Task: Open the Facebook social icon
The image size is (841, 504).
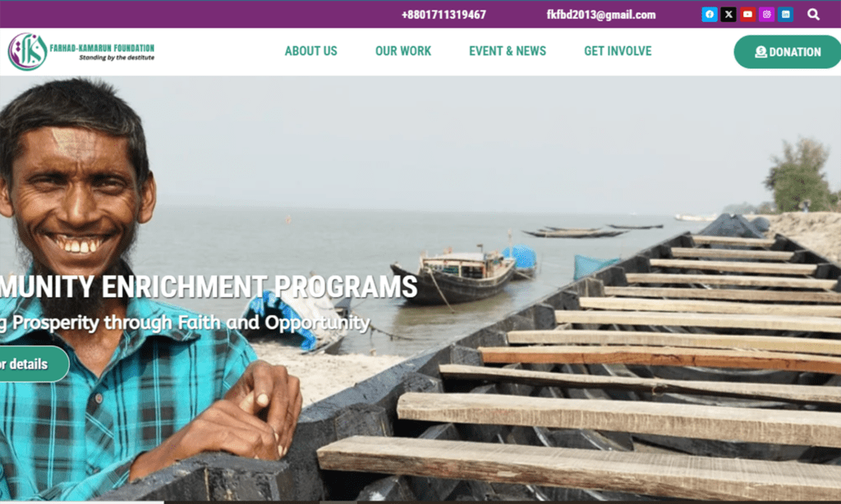Action: 709,15
